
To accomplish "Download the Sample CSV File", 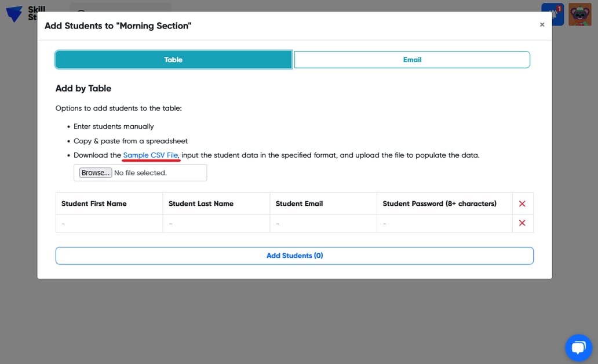I will pyautogui.click(x=151, y=155).
